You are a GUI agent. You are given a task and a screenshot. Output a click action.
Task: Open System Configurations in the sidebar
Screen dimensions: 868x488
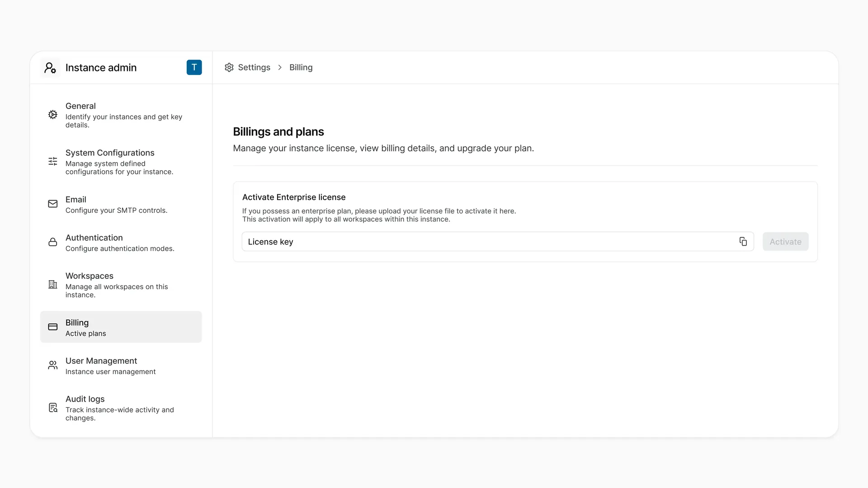(121, 162)
